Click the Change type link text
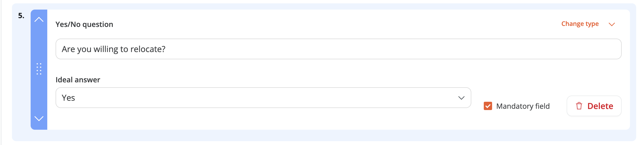The width and height of the screenshot is (644, 145). pos(580,24)
